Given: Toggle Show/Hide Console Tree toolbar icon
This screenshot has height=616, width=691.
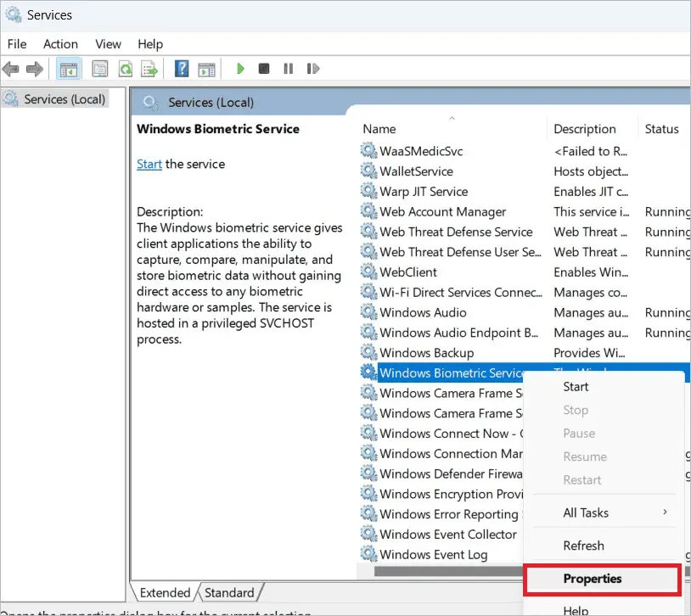Looking at the screenshot, I should point(69,69).
